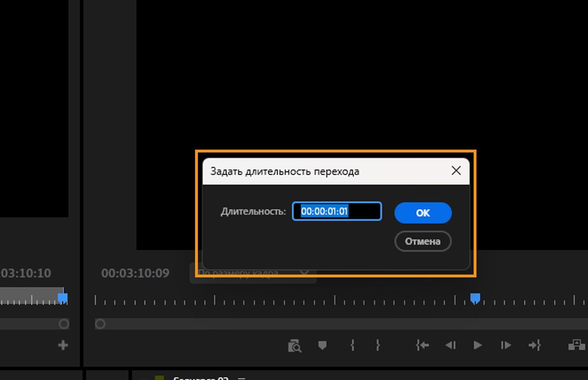Click the Go to Out point icon

coord(535,345)
